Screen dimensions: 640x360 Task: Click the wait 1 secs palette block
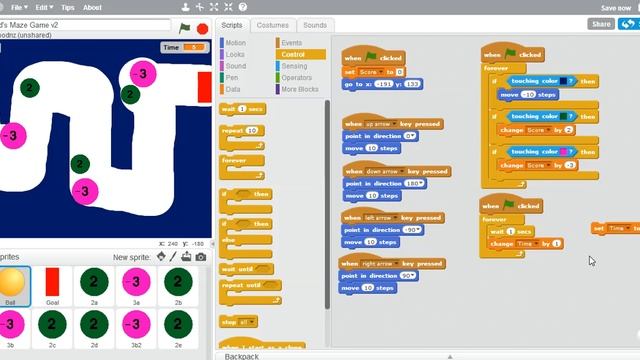pyautogui.click(x=243, y=109)
